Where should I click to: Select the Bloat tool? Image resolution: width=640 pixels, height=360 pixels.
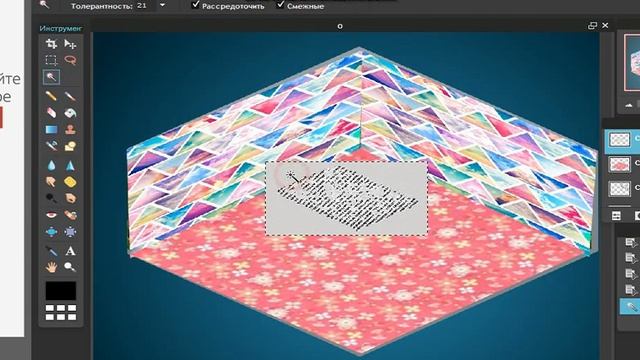(51, 231)
